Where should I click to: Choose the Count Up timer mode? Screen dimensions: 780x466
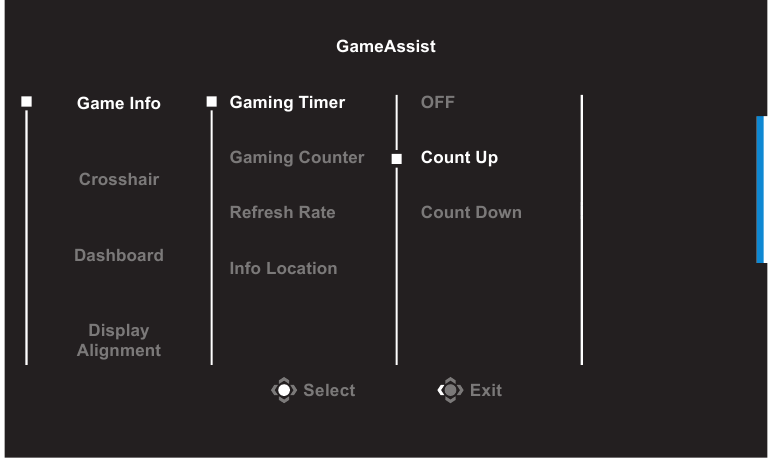pos(459,157)
